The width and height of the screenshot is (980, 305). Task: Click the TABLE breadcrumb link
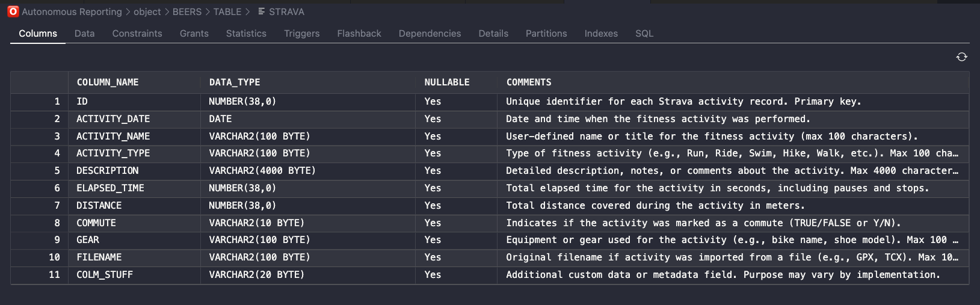pyautogui.click(x=227, y=11)
